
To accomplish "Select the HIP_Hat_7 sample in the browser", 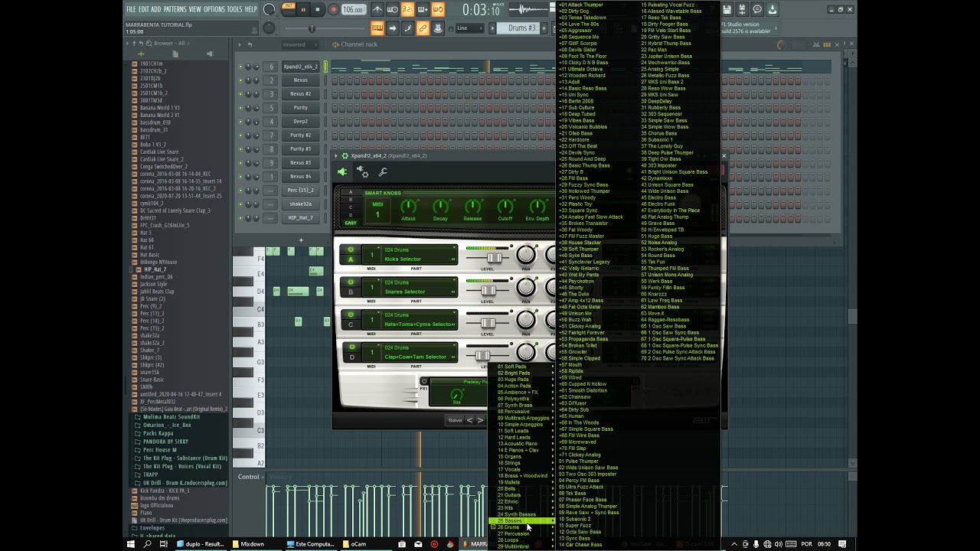I will click(x=155, y=269).
